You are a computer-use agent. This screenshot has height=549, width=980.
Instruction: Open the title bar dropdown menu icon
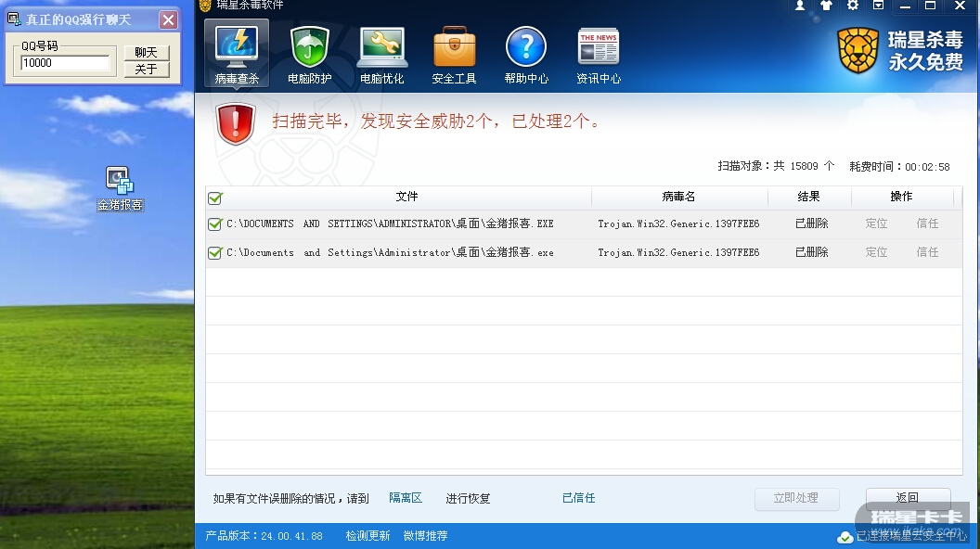click(x=878, y=6)
